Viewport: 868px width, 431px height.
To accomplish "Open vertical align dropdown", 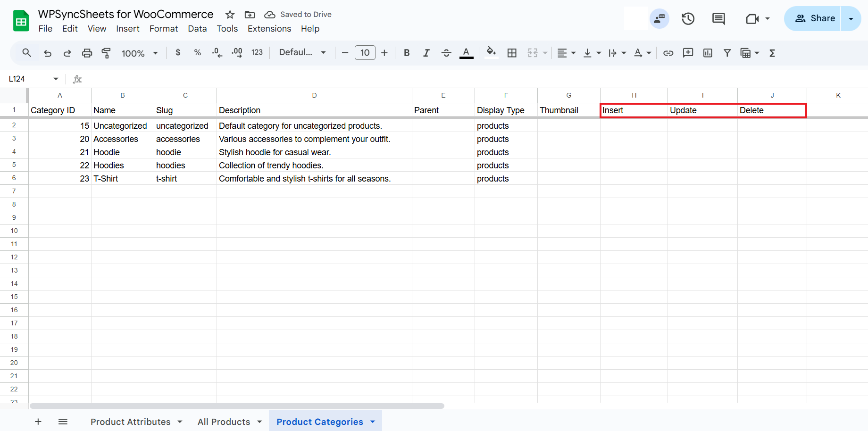I will tap(592, 53).
